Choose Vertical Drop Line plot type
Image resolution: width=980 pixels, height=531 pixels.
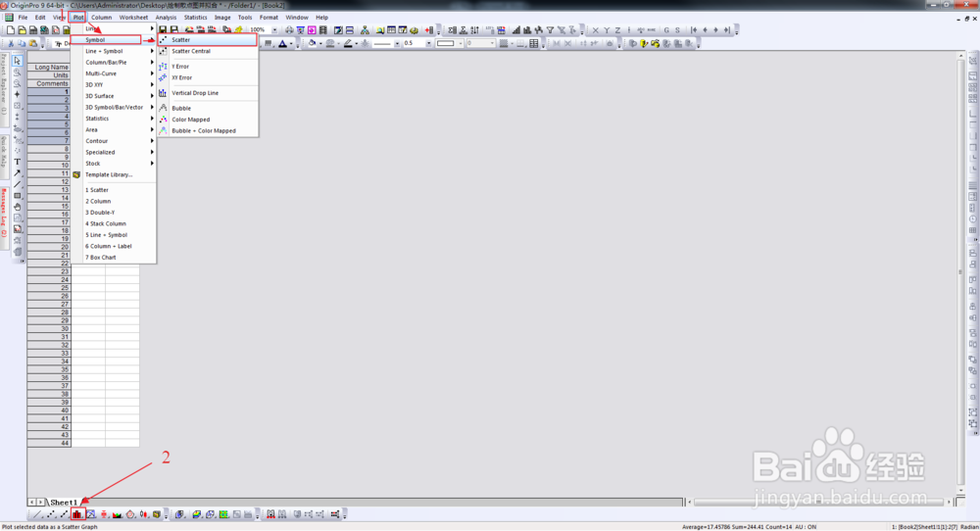click(208, 93)
